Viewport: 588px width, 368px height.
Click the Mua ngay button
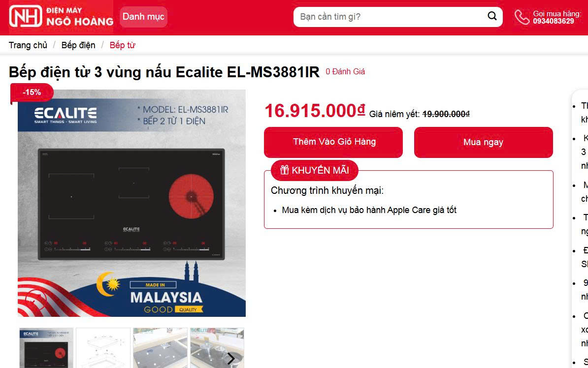click(x=484, y=142)
